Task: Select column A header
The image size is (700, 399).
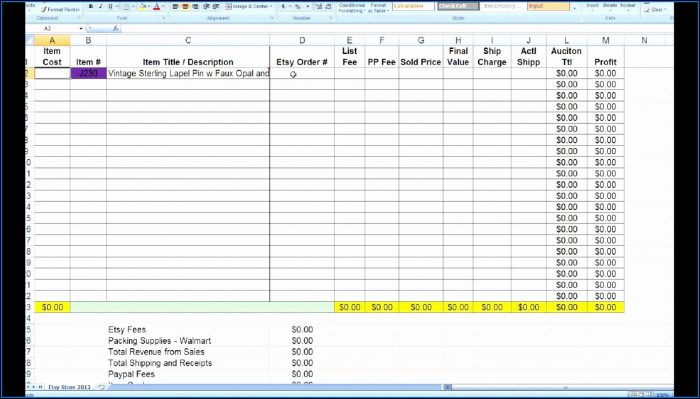Action: 52,40
